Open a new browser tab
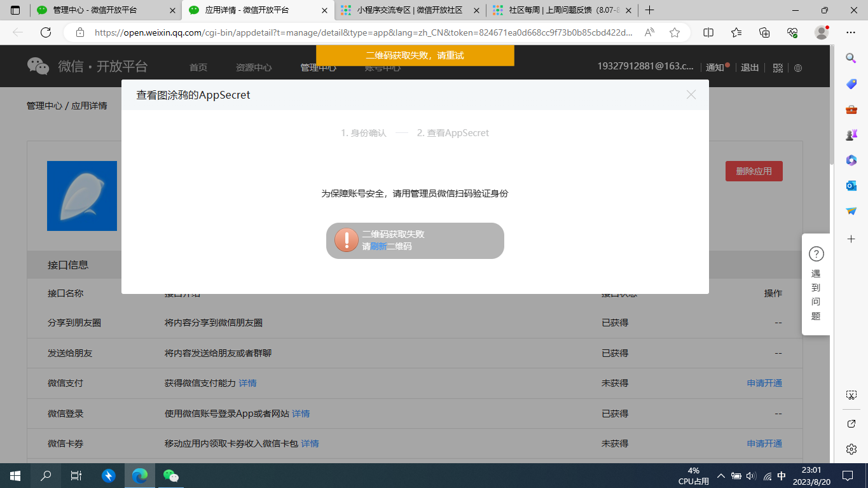Image resolution: width=868 pixels, height=488 pixels. (649, 11)
